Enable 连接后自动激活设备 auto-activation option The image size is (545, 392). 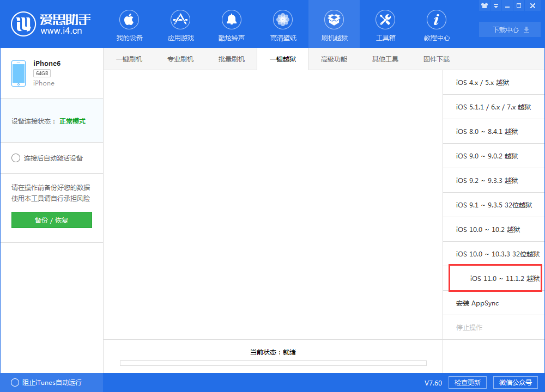point(16,158)
